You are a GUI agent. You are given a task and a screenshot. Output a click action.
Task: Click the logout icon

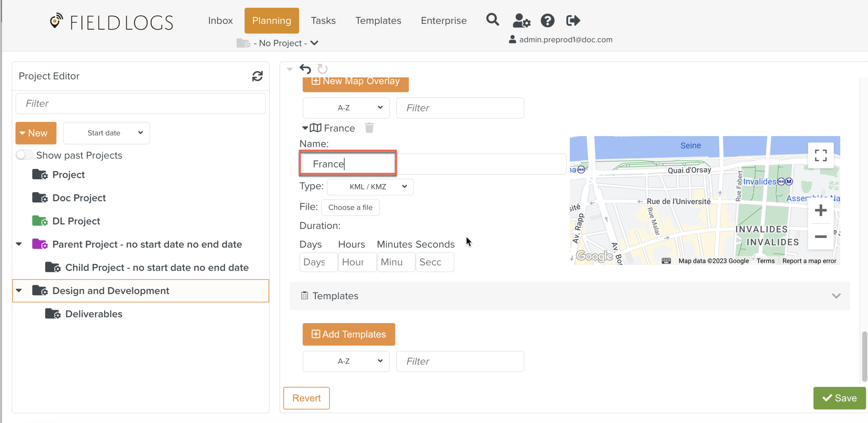[x=573, y=20]
